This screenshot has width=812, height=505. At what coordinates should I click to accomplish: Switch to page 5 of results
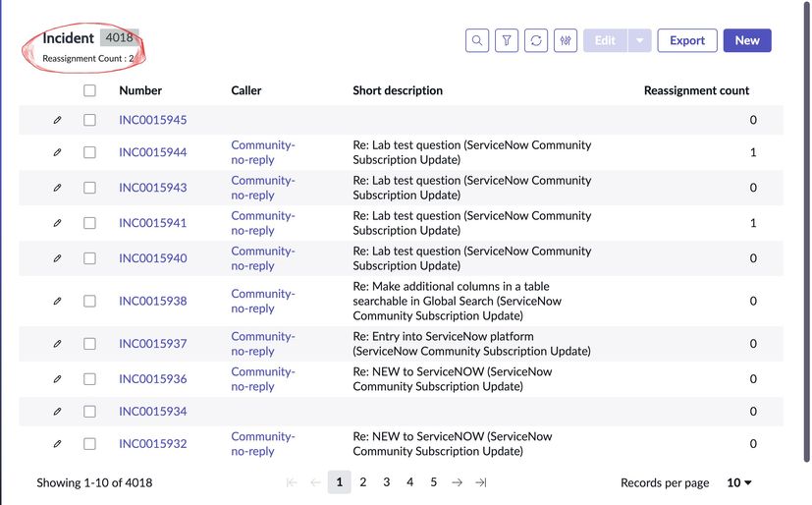click(x=434, y=482)
